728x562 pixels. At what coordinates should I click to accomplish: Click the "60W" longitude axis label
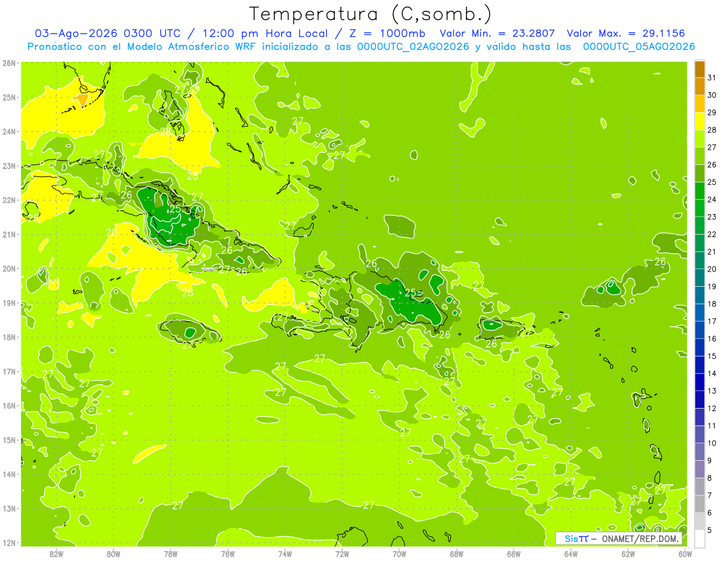686,553
